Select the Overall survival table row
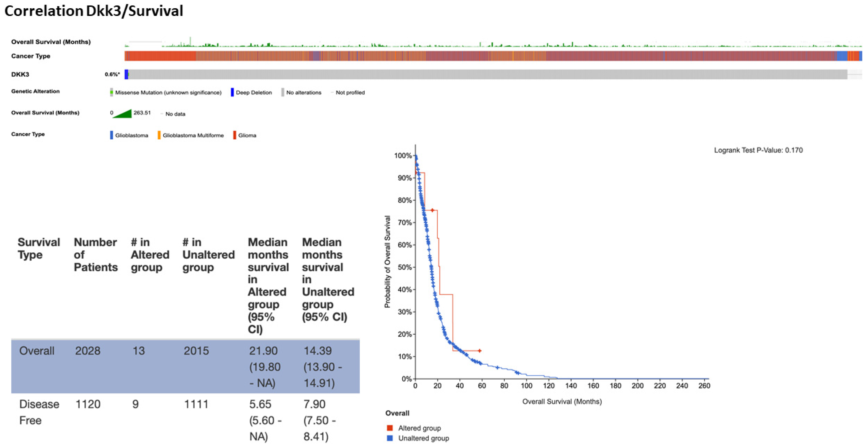Screen dimensions: 868x447 tap(185, 366)
